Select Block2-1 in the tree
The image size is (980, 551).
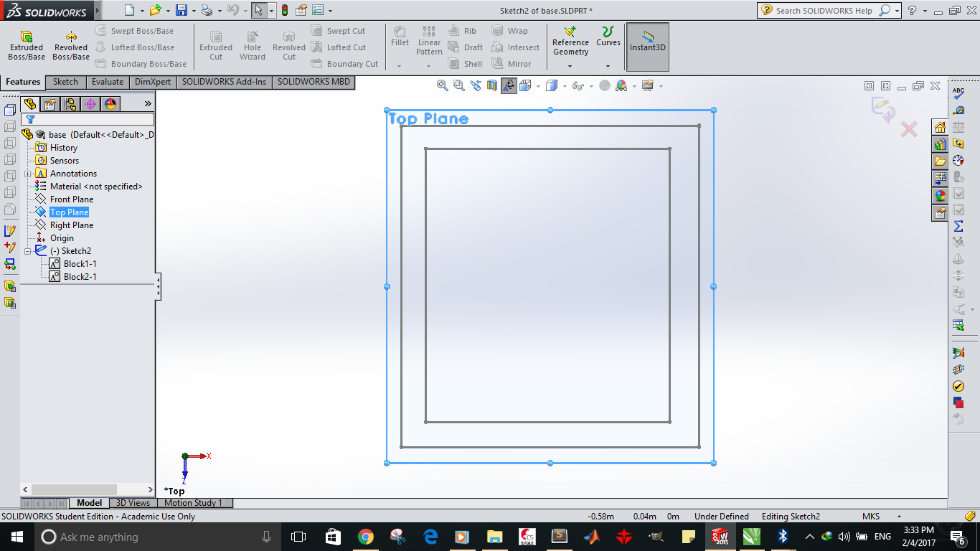click(79, 277)
